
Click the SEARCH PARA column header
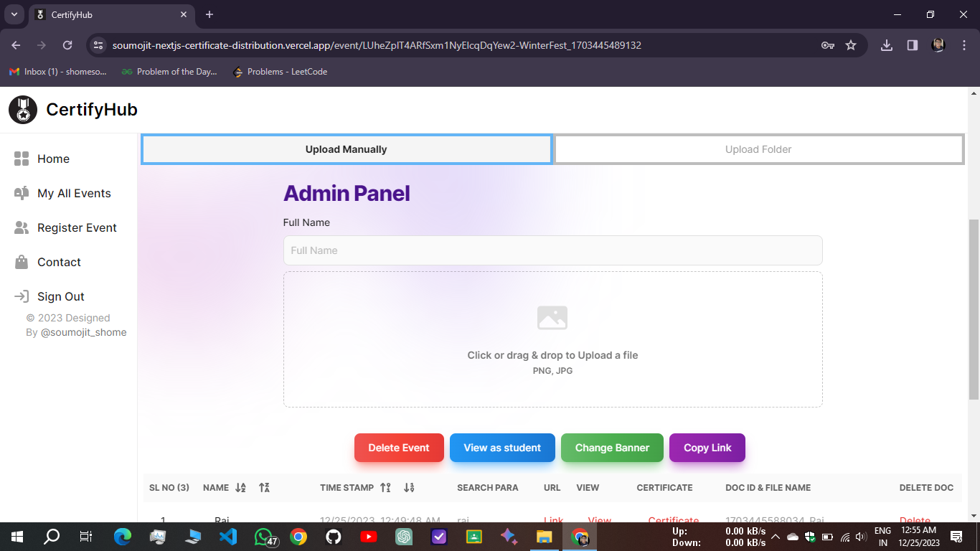click(x=488, y=487)
